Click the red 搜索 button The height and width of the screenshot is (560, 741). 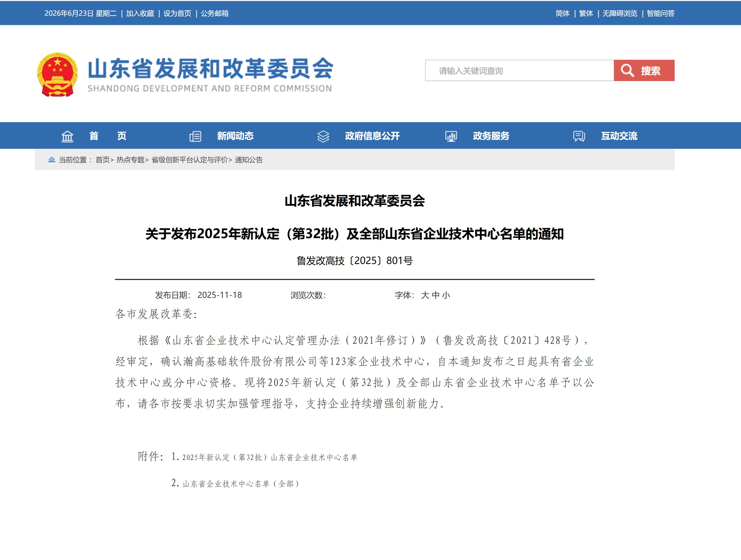click(x=644, y=70)
